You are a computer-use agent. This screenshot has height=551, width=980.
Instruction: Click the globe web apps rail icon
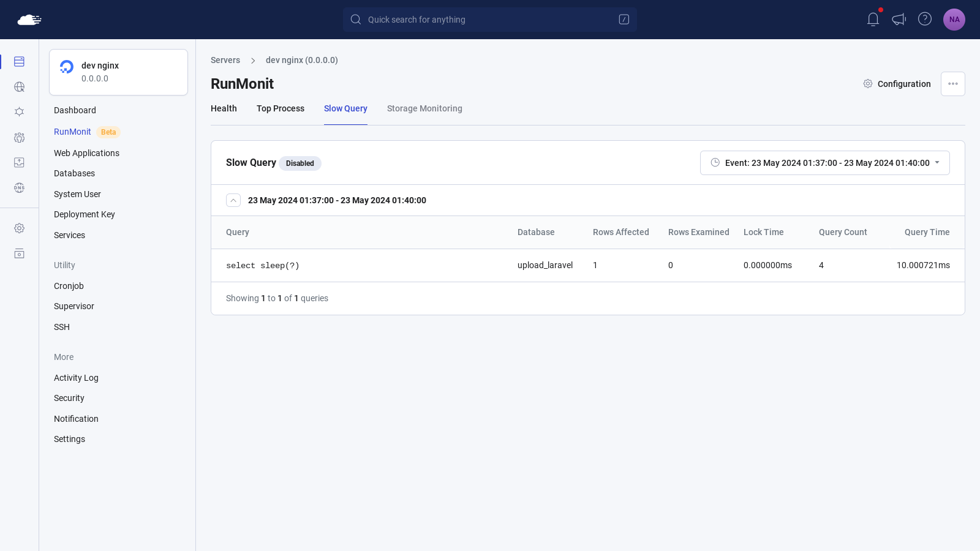pos(20,87)
